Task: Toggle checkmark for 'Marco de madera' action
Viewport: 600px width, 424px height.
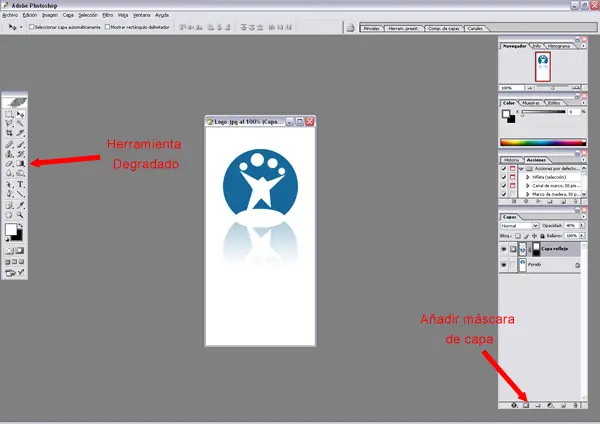Action: (504, 194)
